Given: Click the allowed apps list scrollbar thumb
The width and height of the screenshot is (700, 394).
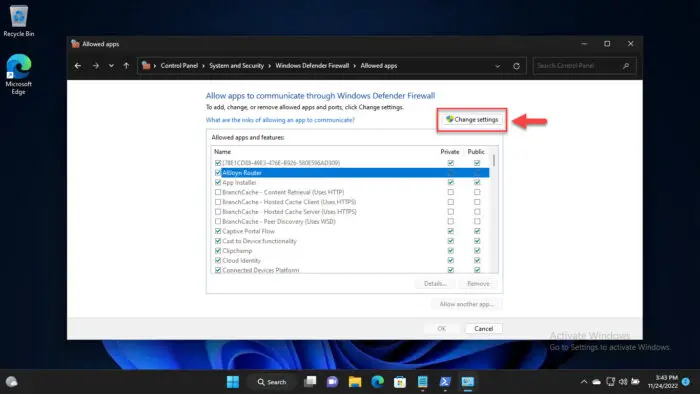Looking at the screenshot, I should [x=494, y=161].
